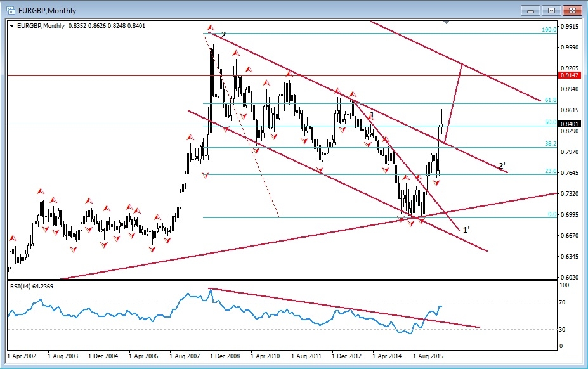Select the Fibonacci 61.8 level label
The image size is (588, 369).
pyautogui.click(x=550, y=100)
